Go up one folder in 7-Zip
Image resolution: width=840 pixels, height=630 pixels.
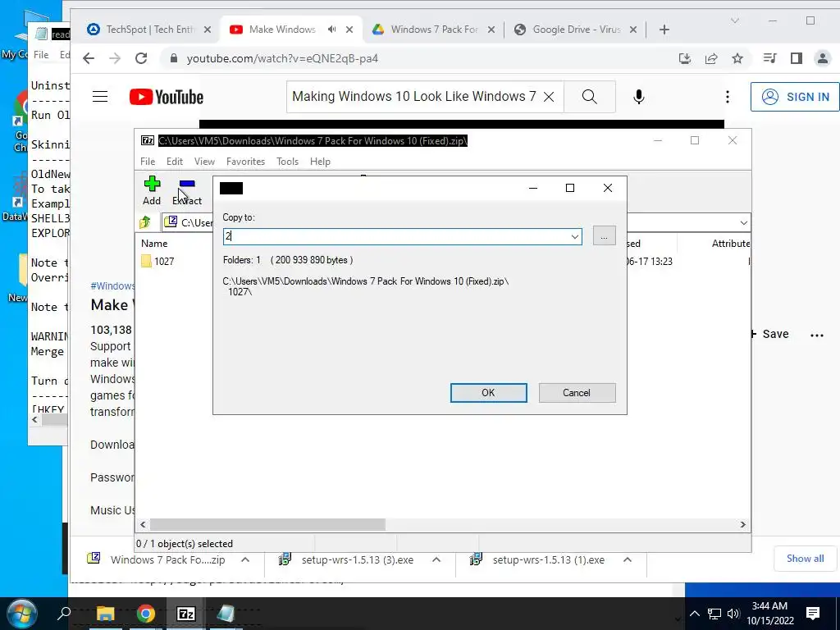(144, 221)
